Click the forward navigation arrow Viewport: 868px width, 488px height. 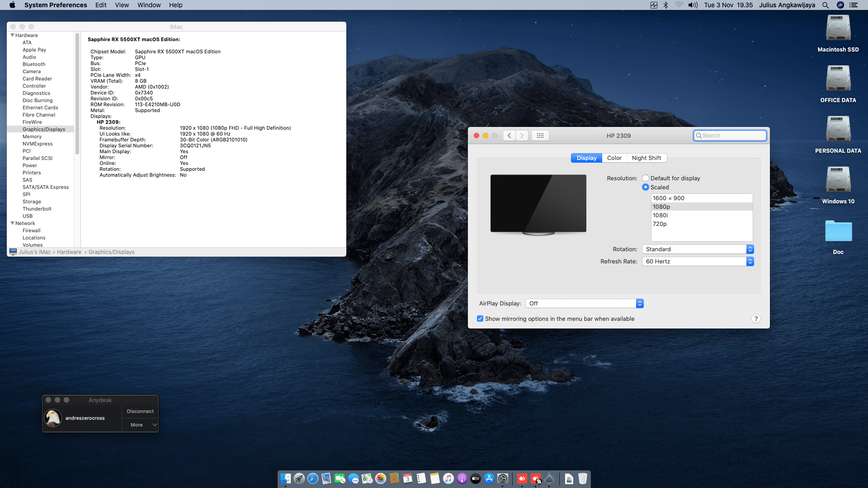[522, 136]
